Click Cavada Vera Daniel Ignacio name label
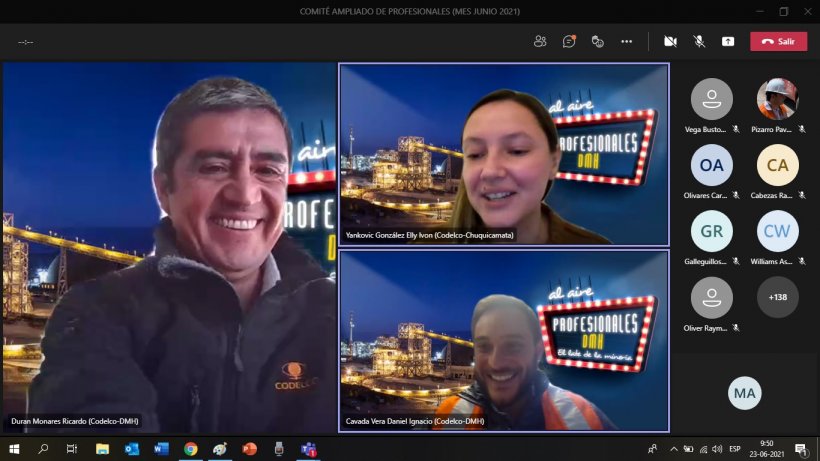 pyautogui.click(x=415, y=421)
